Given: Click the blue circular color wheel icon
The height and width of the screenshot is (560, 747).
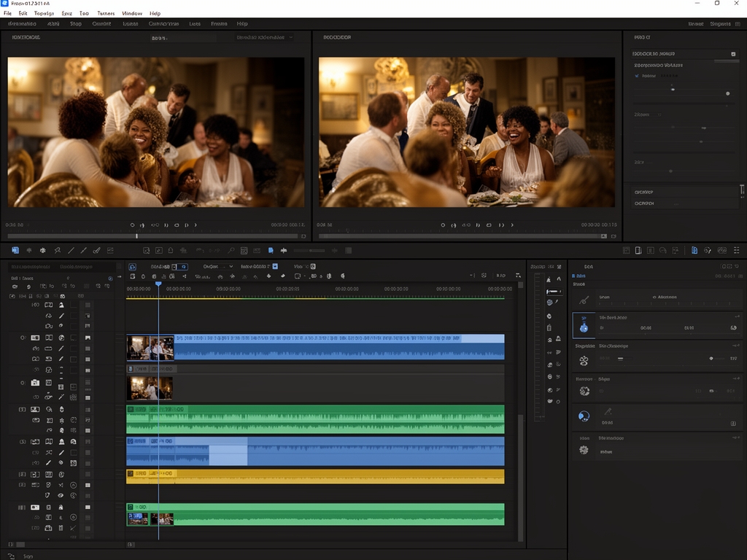Looking at the screenshot, I should pos(584,416).
